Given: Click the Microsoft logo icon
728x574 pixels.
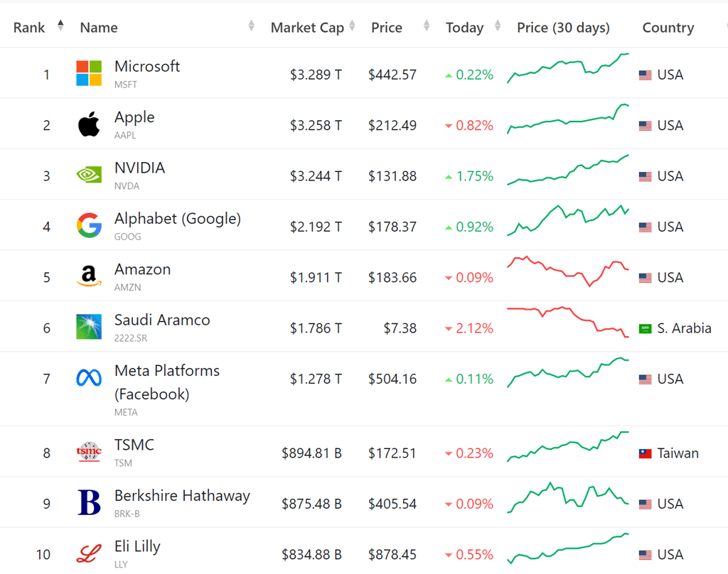Looking at the screenshot, I should click(x=89, y=73).
